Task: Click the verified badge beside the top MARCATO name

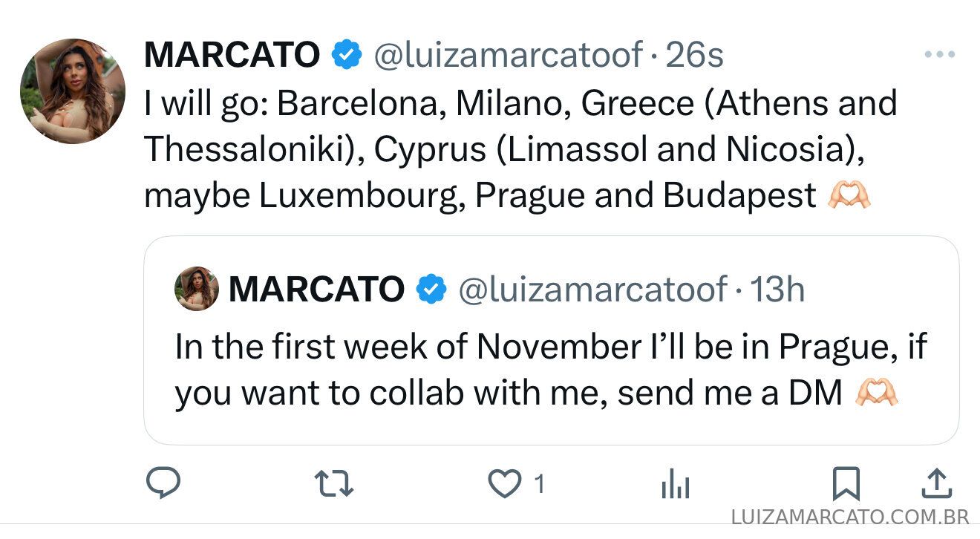Action: coord(346,55)
